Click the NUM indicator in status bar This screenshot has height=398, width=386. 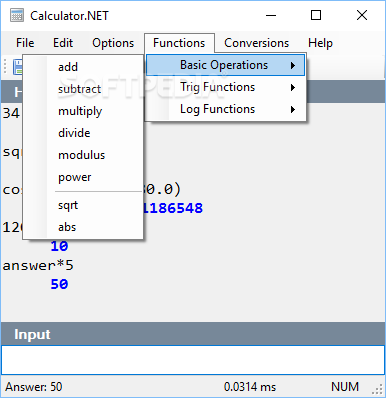(345, 387)
